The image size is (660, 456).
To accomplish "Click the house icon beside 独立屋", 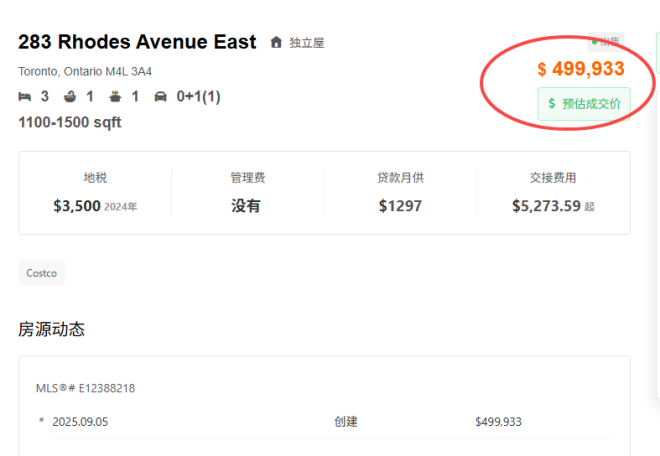I will point(277,43).
